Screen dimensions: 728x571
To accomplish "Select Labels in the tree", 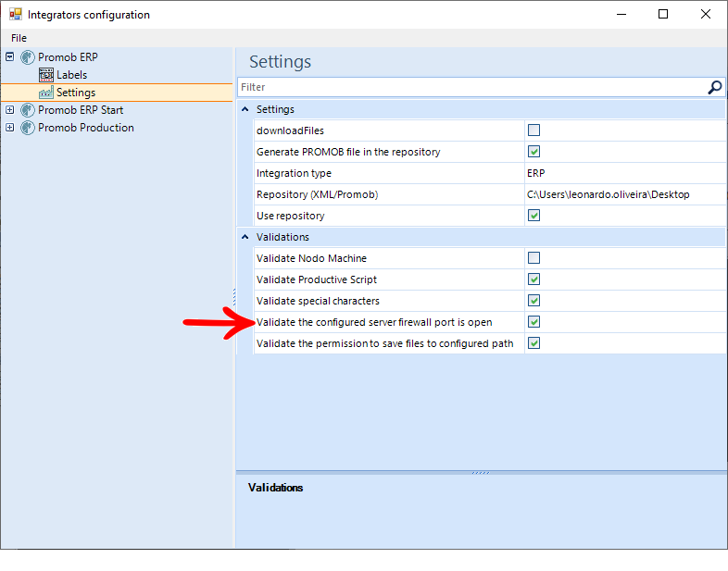I will point(71,75).
